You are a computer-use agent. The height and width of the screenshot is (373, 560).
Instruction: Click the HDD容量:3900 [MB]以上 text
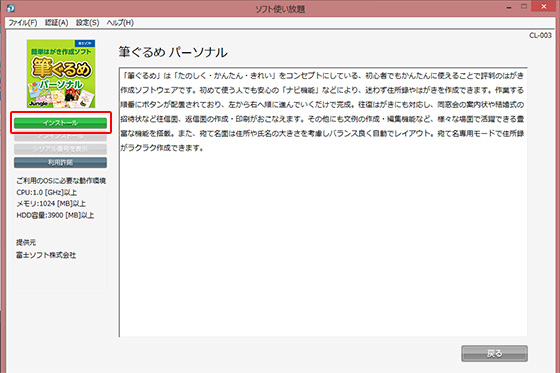pyautogui.click(x=55, y=215)
